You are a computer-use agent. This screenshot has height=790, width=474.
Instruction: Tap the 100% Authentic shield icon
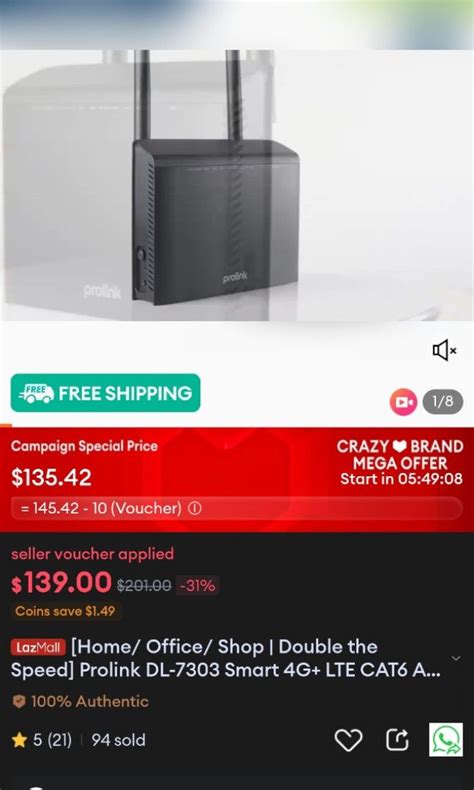(x=19, y=701)
